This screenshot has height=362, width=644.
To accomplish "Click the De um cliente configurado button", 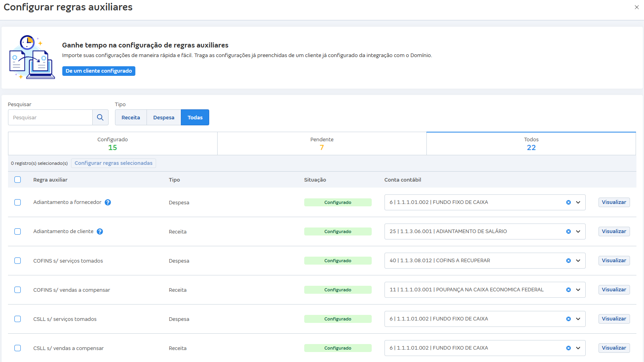I will tap(99, 71).
